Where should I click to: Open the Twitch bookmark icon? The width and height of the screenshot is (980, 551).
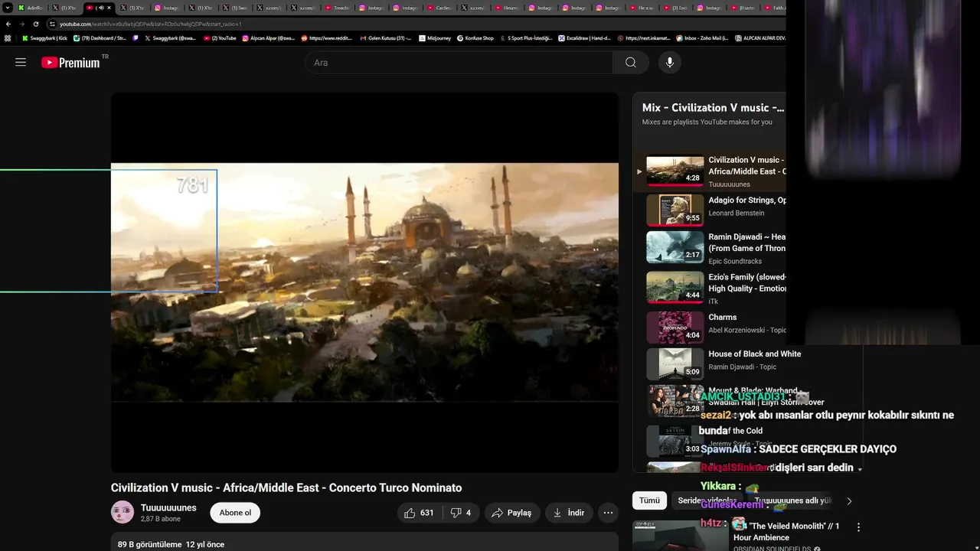[136, 37]
